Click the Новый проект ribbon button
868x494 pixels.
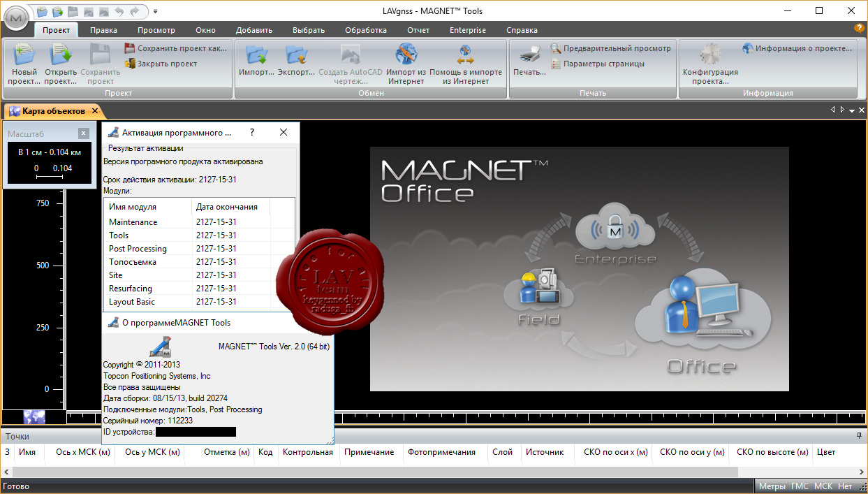coord(24,64)
